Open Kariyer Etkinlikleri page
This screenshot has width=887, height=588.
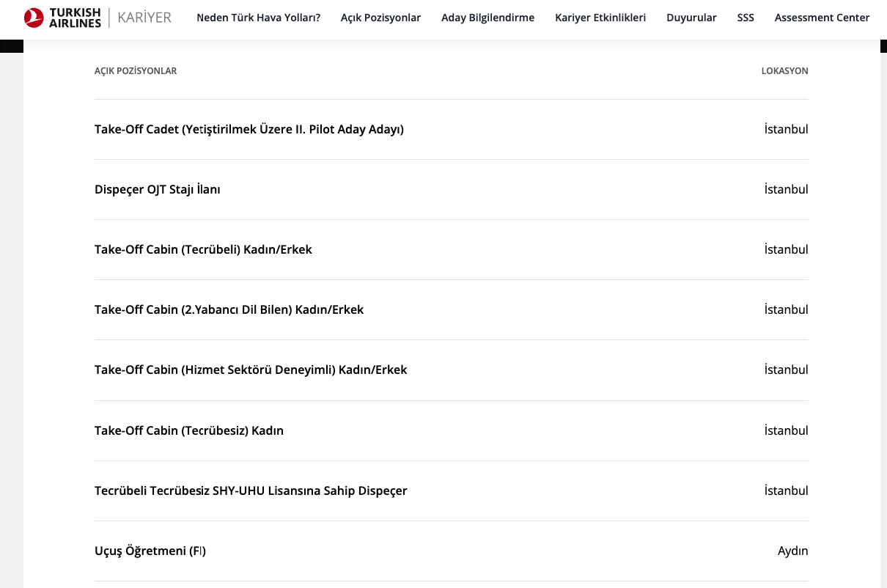click(x=600, y=18)
